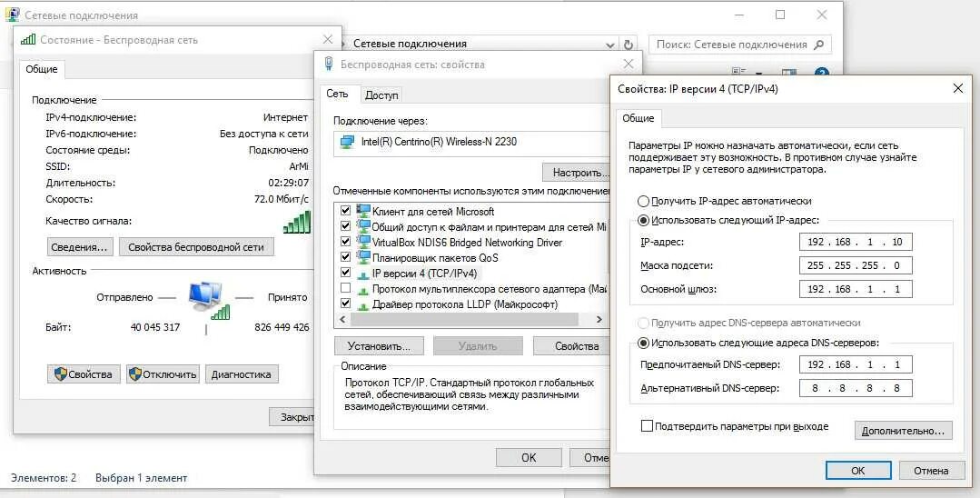Uncheck Клиент для сетей Microsoft

point(345,211)
